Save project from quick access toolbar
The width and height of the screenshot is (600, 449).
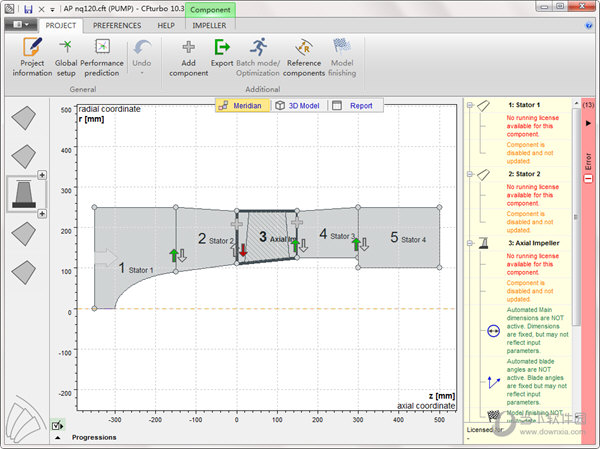(28, 9)
